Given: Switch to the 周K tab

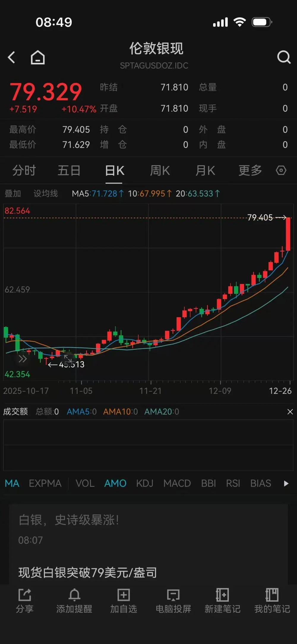Looking at the screenshot, I should 160,171.
